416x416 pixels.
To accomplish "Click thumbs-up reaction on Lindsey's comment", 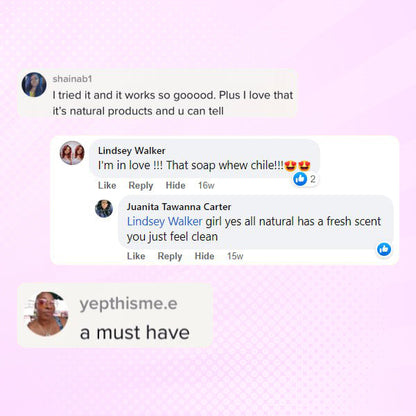I will 300,179.
